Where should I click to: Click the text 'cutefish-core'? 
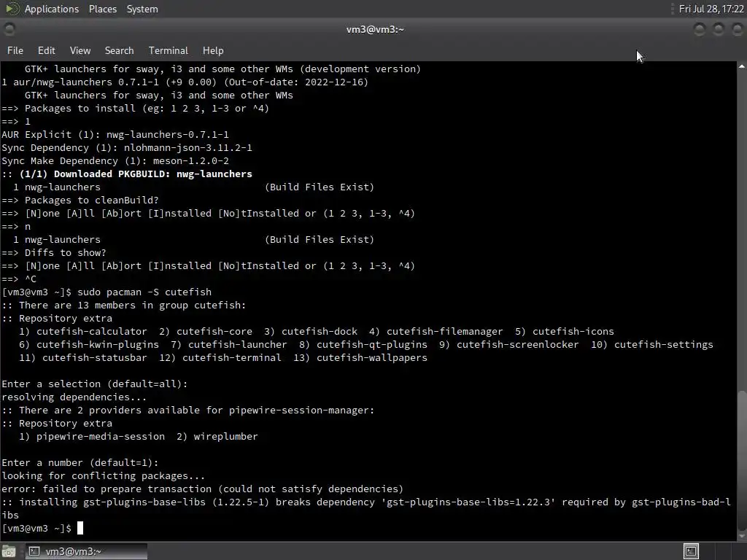click(x=214, y=332)
